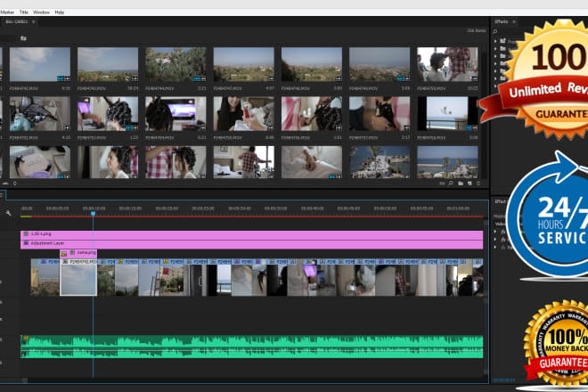Select the highlighted sky video clip in timeline
The height and width of the screenshot is (392, 588).
tap(78, 277)
